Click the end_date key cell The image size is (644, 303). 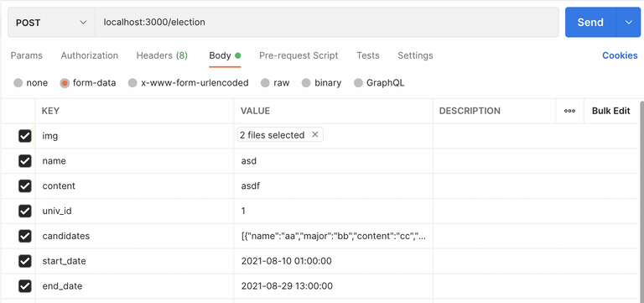tap(134, 286)
